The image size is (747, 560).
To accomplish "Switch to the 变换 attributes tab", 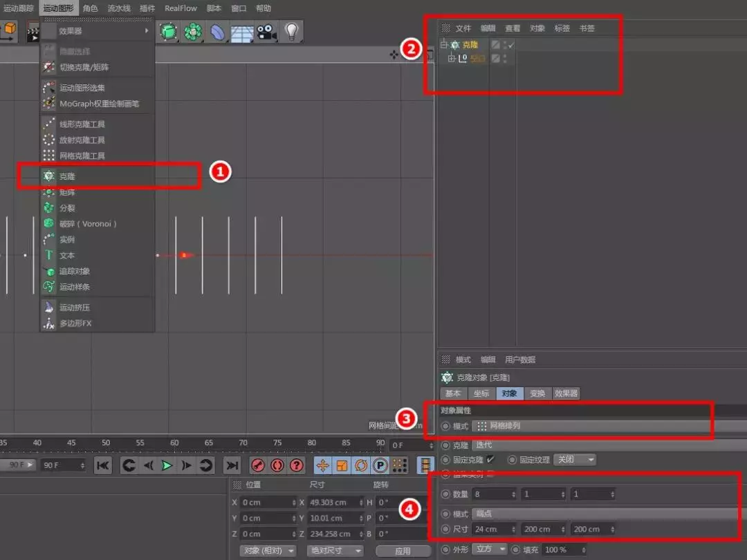I will [x=537, y=393].
